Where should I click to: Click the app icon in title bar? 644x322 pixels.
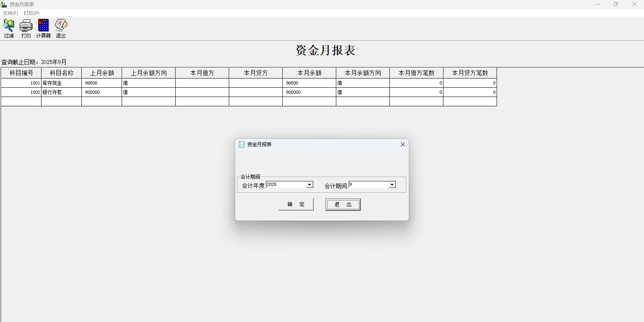tap(4, 4)
